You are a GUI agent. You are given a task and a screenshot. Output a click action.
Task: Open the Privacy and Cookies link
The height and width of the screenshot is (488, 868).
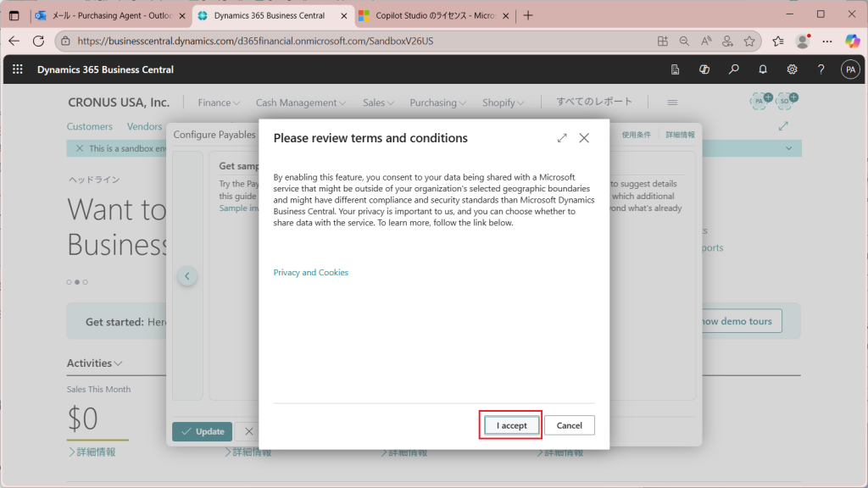pos(310,272)
